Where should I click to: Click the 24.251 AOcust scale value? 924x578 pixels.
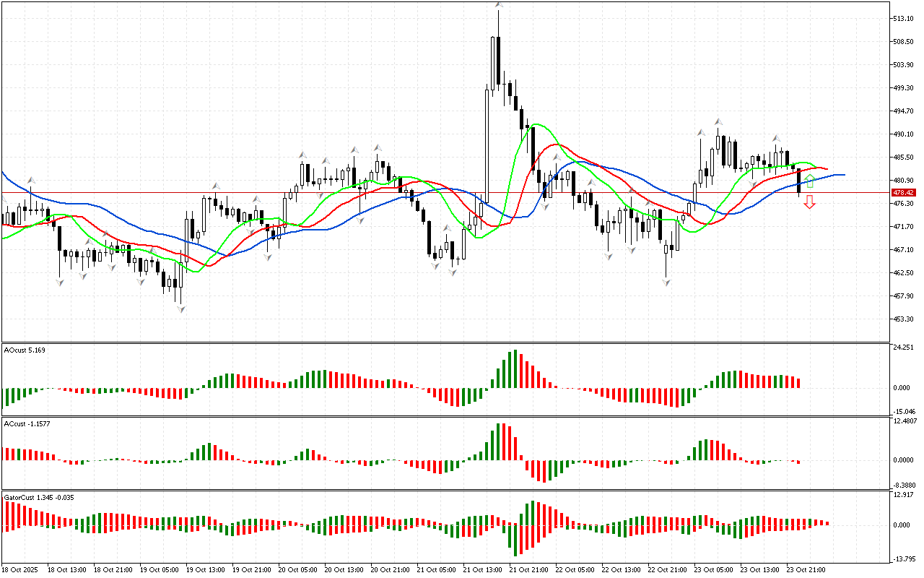[x=905, y=348]
